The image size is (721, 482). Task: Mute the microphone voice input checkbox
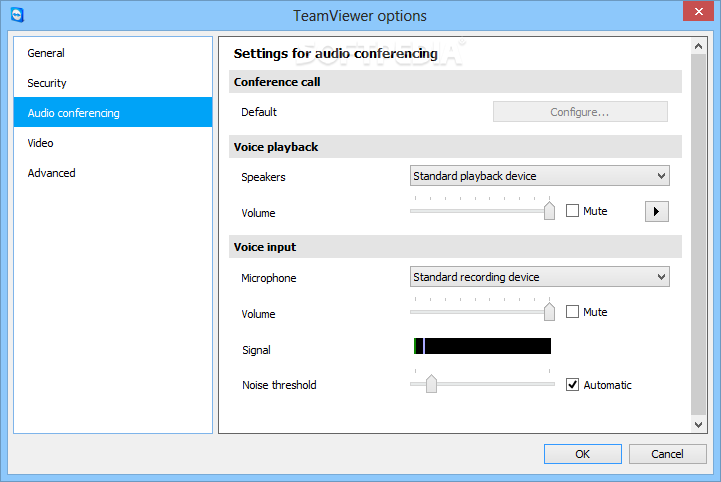(572, 312)
